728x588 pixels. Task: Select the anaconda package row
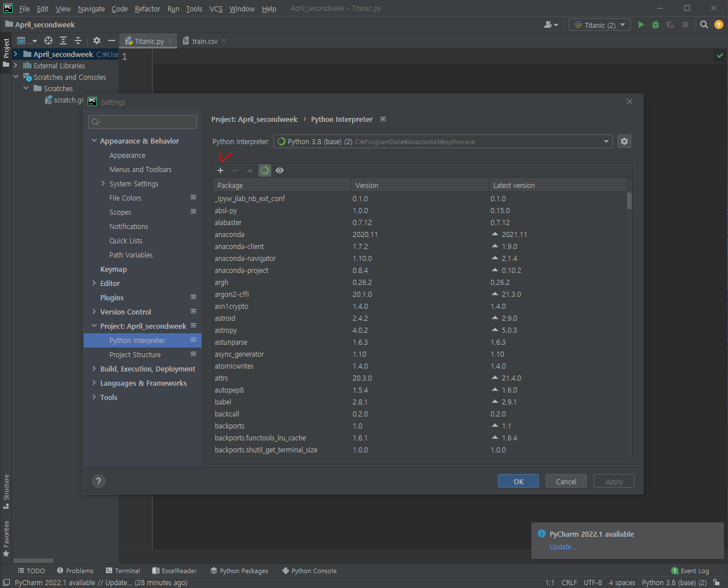(420, 234)
